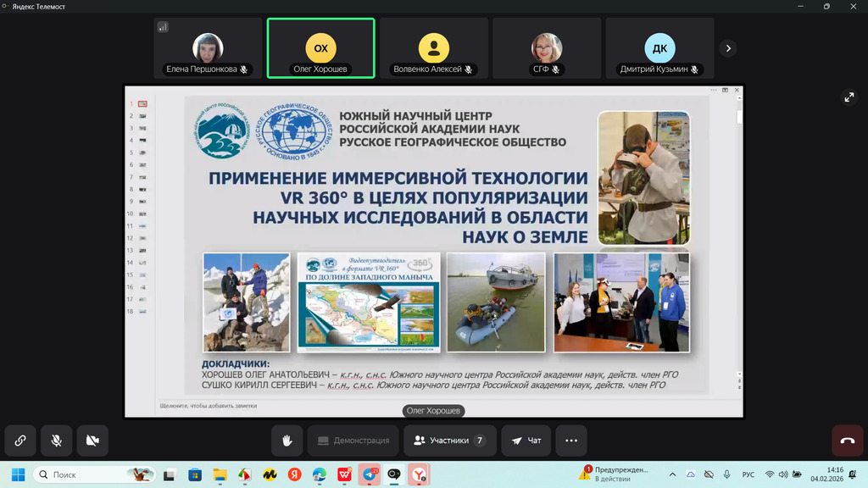This screenshot has height=488, width=868.
Task: Toggle the microphone mute button
Action: coord(56,441)
